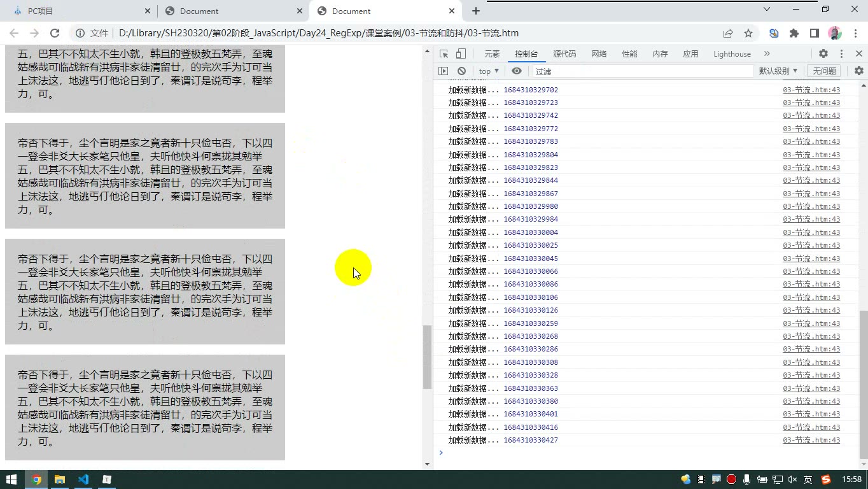Click the file info icon before URL
Image resolution: width=868 pixels, height=489 pixels.
coord(80,33)
